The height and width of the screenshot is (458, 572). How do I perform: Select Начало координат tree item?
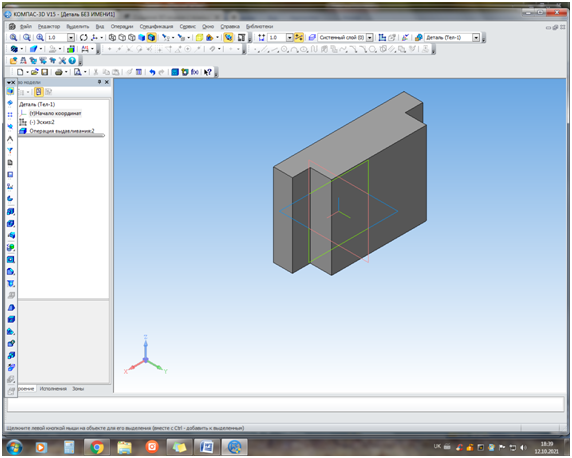click(x=55, y=113)
